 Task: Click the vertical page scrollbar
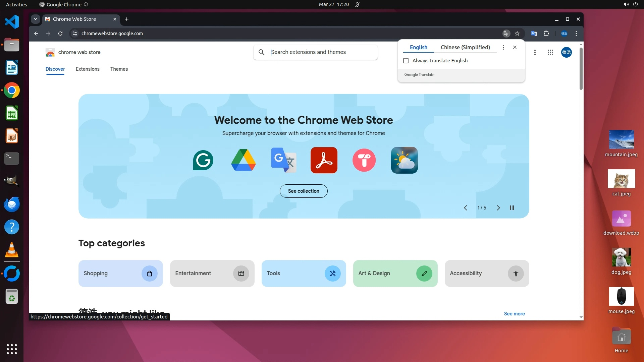581,68
